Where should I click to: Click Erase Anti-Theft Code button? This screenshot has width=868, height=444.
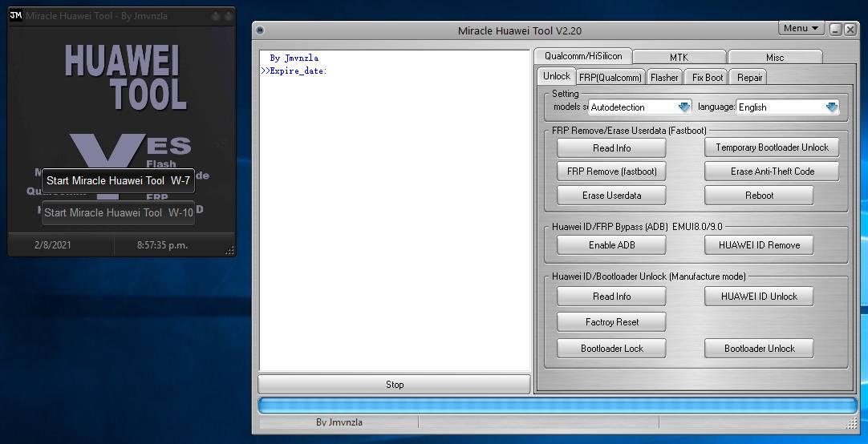(772, 172)
